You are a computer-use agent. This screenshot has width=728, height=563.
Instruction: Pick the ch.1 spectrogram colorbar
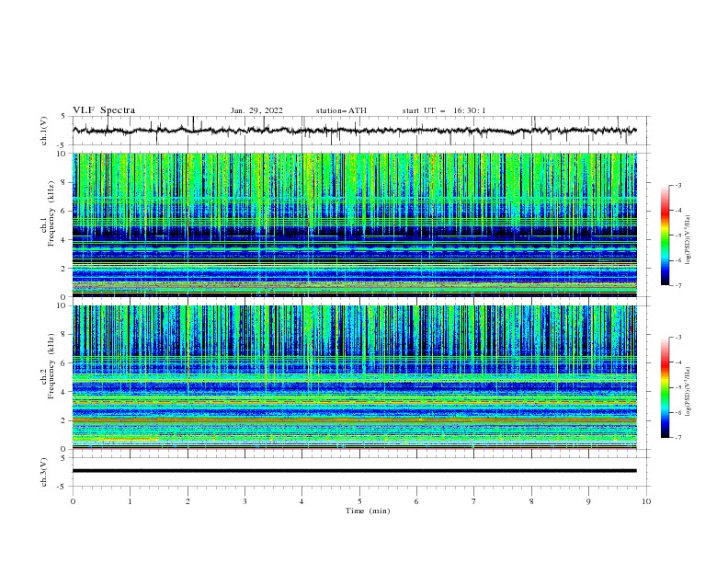(665, 236)
